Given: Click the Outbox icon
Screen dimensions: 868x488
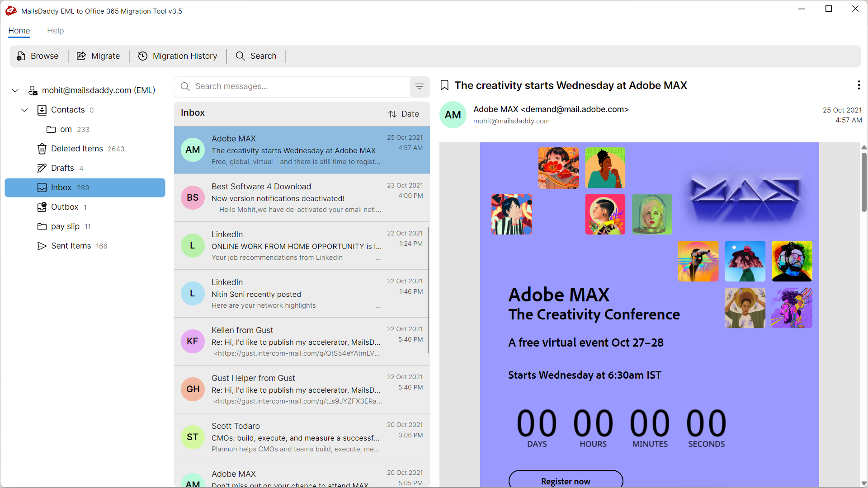Looking at the screenshot, I should pos(42,207).
